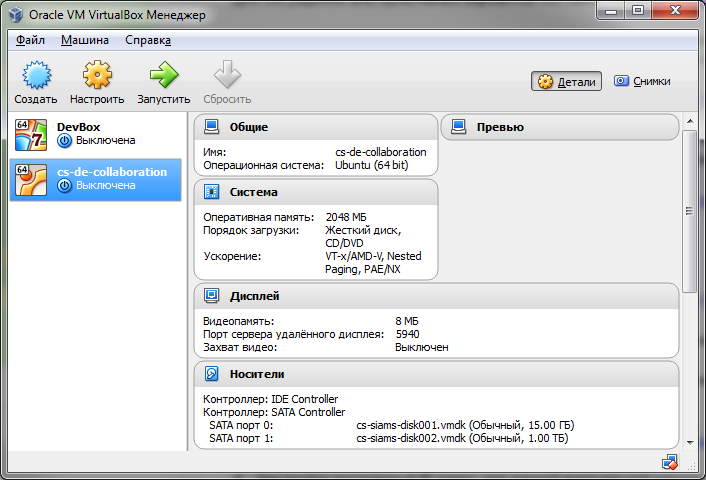
Task: Click the '8 МБ' video memory value
Action: pos(407,321)
